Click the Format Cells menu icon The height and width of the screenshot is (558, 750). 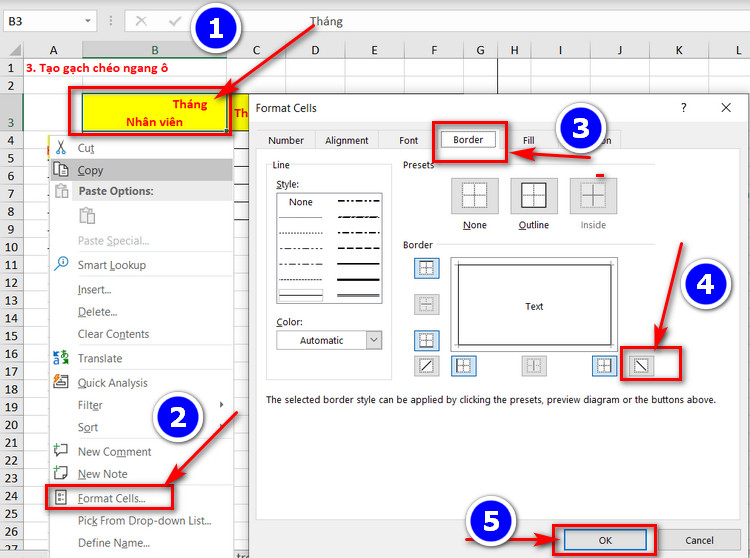61,497
